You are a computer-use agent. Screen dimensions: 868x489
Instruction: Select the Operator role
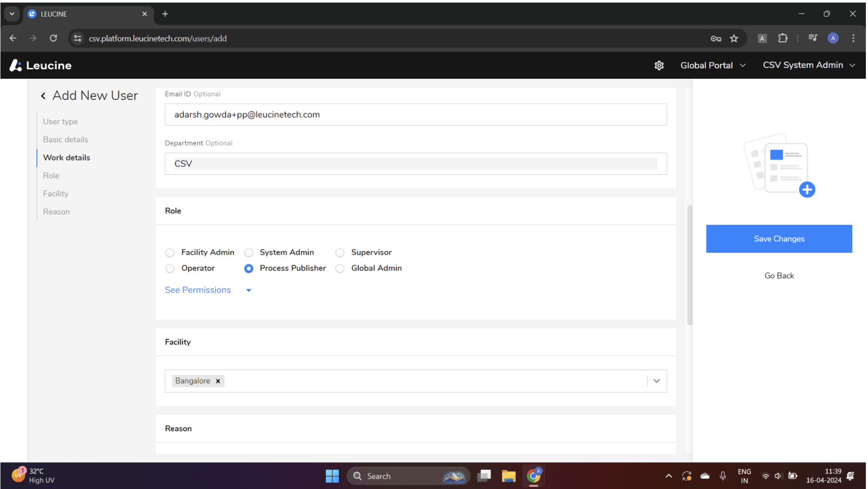point(170,268)
